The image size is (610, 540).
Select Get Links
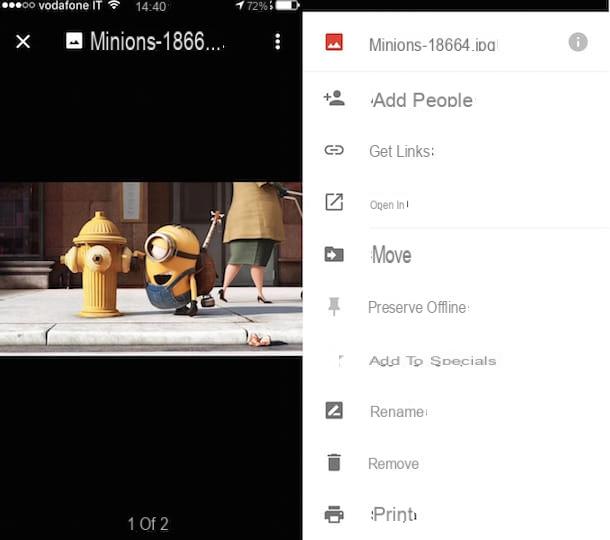401,151
